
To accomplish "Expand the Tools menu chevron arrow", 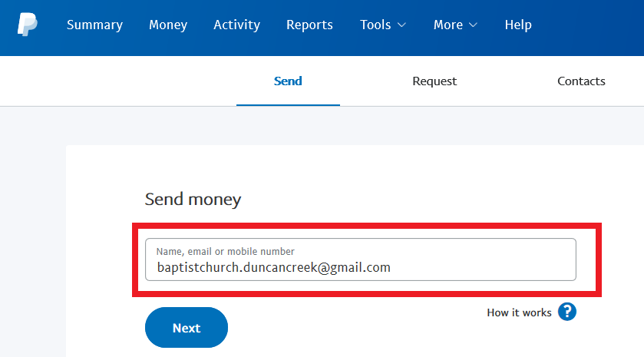I will point(401,25).
